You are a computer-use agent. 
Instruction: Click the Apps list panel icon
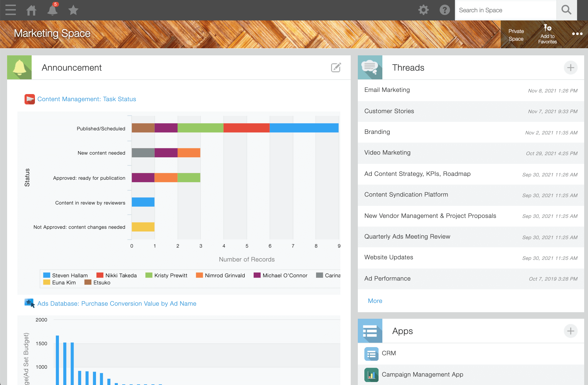pos(370,331)
